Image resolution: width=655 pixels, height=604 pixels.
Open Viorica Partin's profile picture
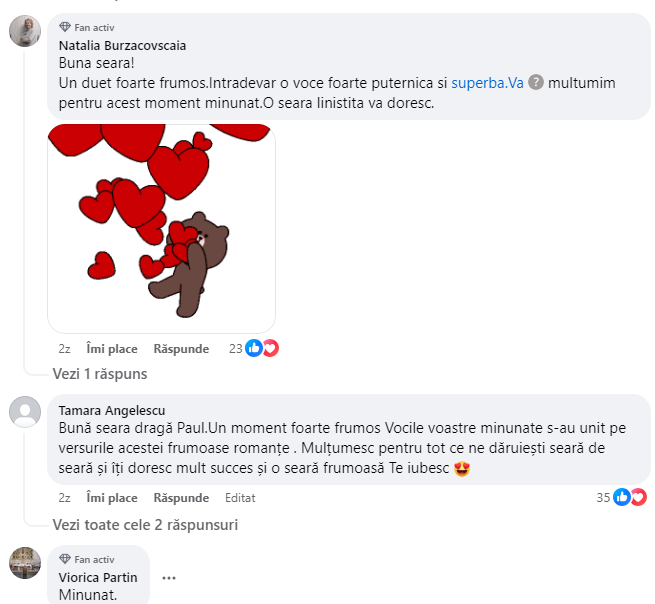pos(25,563)
